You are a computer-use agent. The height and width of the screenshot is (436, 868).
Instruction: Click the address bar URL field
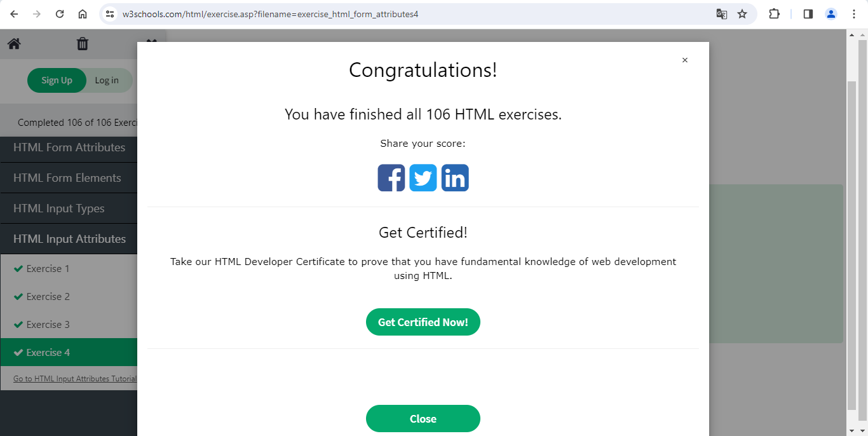coord(407,14)
